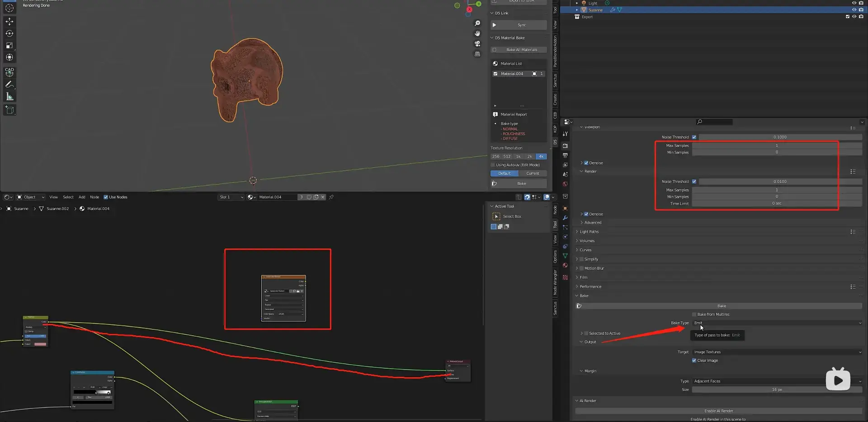This screenshot has width=868, height=422.
Task: Unlink Material.004 with the X icon
Action: point(323,197)
